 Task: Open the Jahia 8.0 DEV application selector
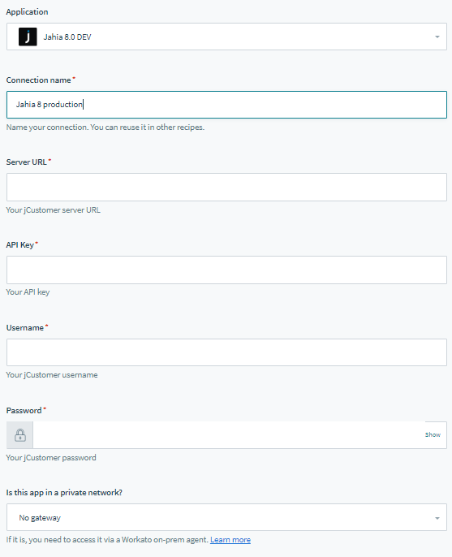pyautogui.click(x=226, y=37)
